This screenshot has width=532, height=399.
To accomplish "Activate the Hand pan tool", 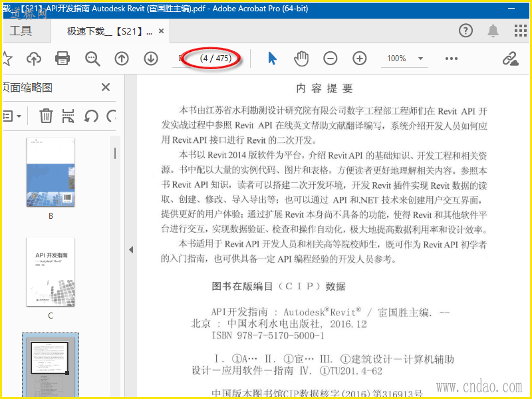I will pyautogui.click(x=301, y=59).
